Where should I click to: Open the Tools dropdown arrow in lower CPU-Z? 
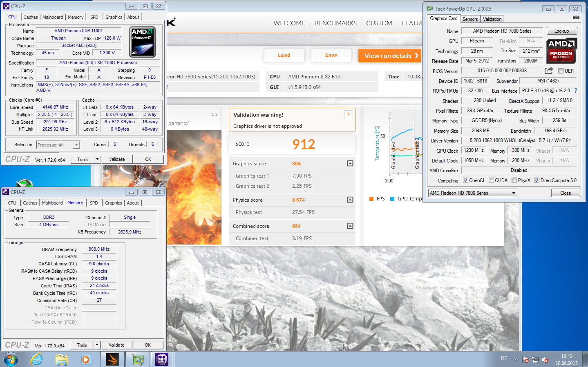[97, 345]
